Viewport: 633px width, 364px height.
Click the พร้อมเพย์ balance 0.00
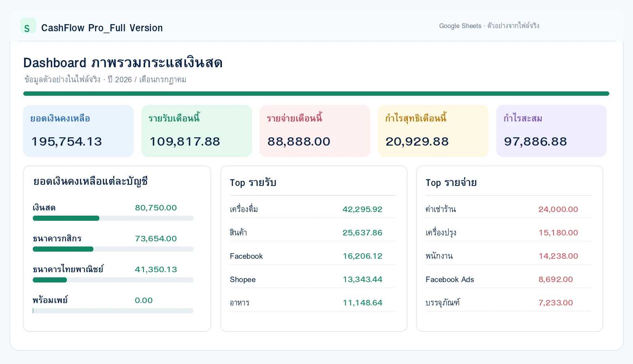coord(144,300)
